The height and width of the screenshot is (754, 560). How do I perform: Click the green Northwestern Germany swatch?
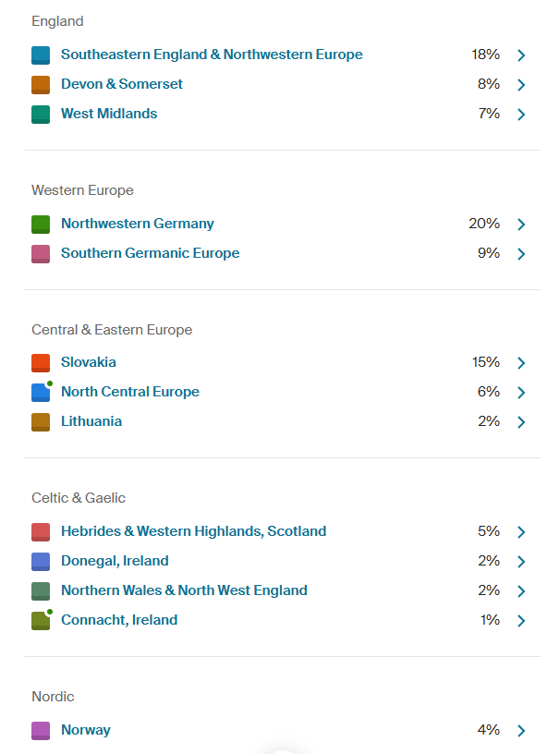tap(41, 225)
